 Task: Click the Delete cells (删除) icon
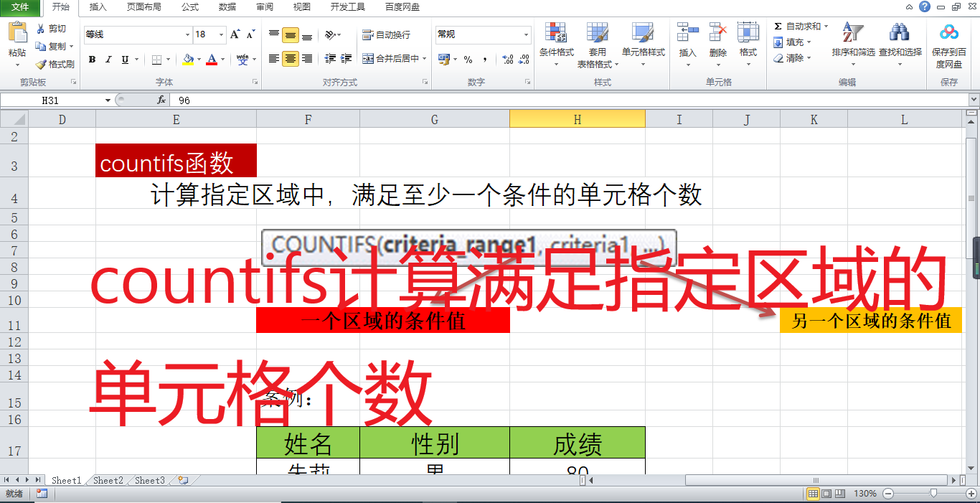click(x=718, y=33)
